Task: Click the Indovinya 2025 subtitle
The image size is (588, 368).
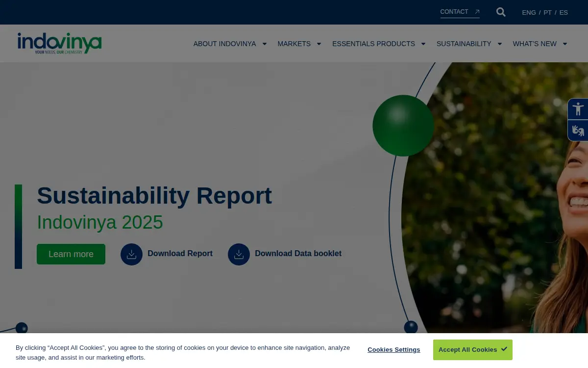Action: (x=100, y=222)
